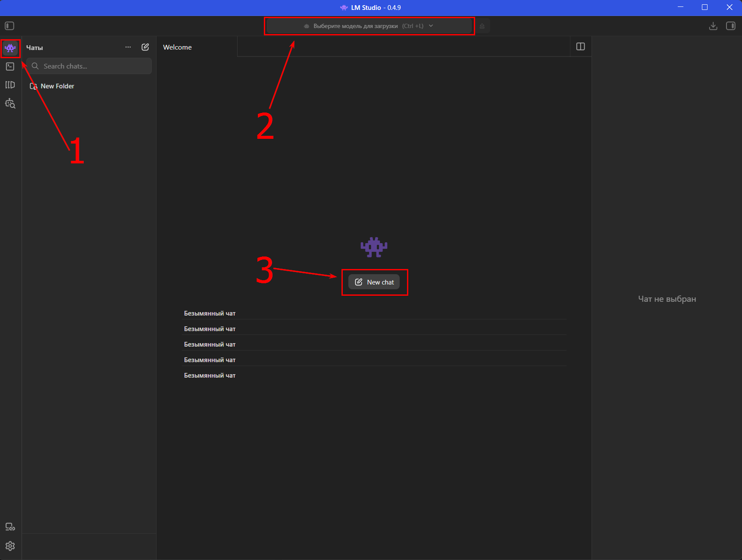Open the Settings gear icon

point(10,546)
